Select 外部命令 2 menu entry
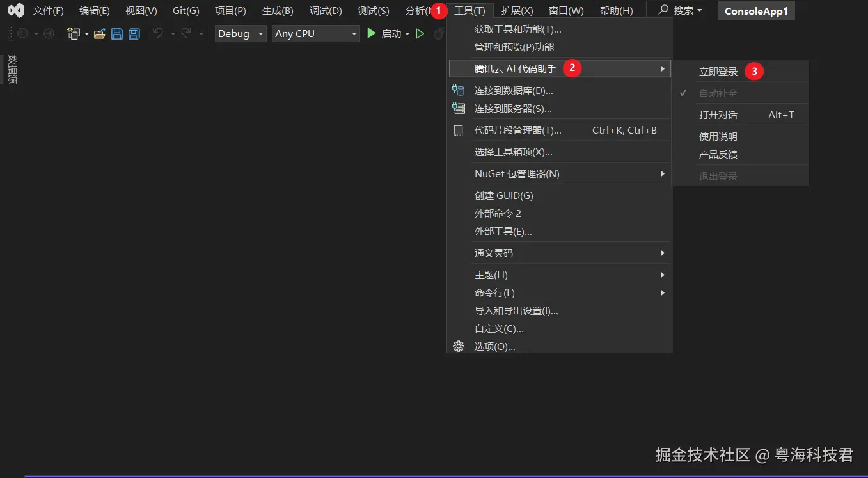868x478 pixels. 560,214
